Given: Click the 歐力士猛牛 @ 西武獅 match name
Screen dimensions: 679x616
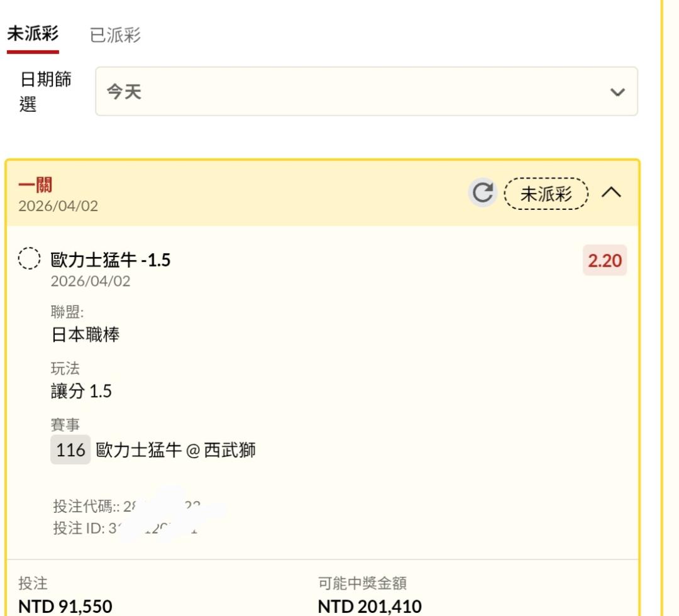Looking at the screenshot, I should pos(176,450).
